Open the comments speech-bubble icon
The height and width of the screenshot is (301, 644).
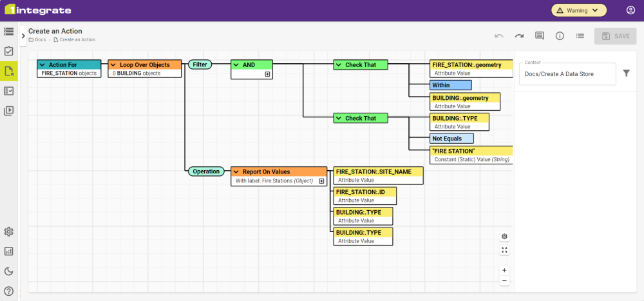(x=540, y=36)
